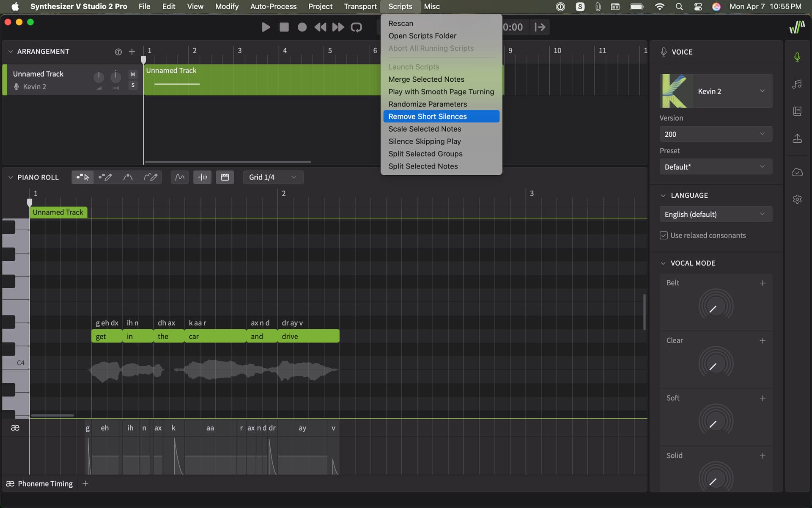
Task: Open the Notes panel in the sidebar
Action: click(x=797, y=84)
